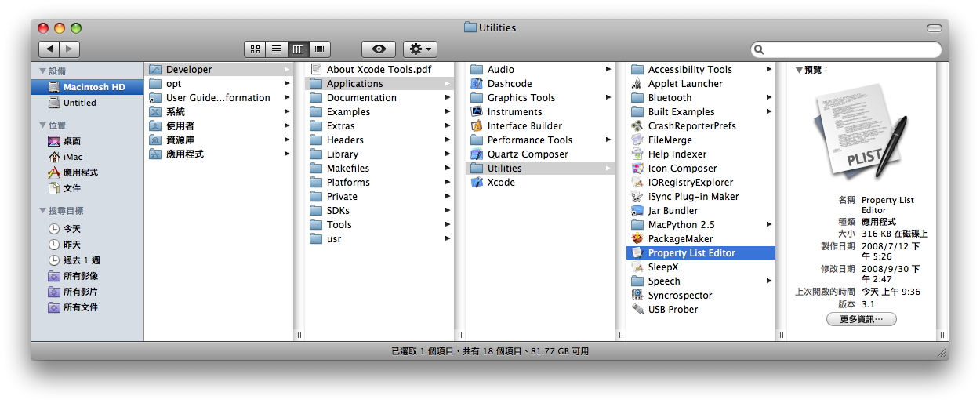The image size is (980, 403).
Task: Select the Examples folder row
Action: tap(379, 112)
